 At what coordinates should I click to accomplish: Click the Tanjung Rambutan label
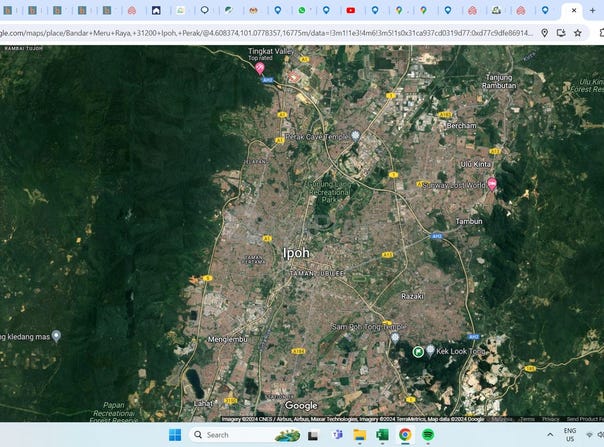pyautogui.click(x=499, y=81)
